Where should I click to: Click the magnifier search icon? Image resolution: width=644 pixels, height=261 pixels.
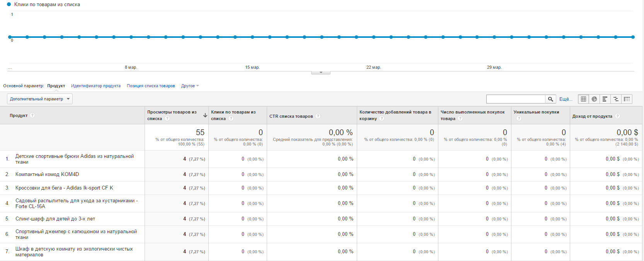pos(550,99)
